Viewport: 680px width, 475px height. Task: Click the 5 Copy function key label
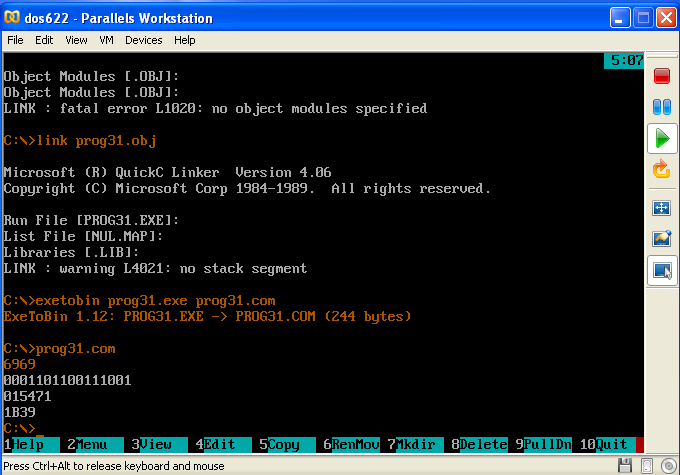pos(287,445)
